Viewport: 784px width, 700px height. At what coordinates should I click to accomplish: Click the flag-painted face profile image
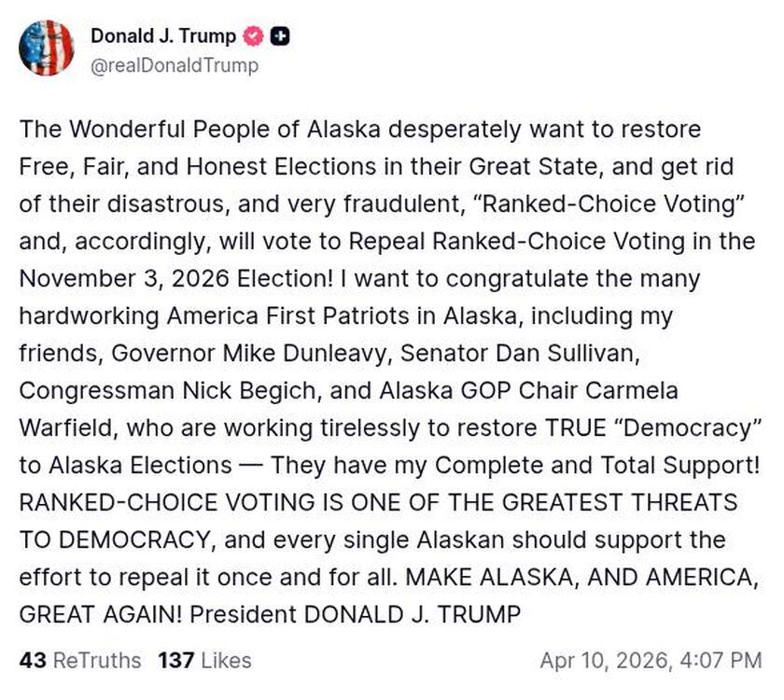[48, 48]
